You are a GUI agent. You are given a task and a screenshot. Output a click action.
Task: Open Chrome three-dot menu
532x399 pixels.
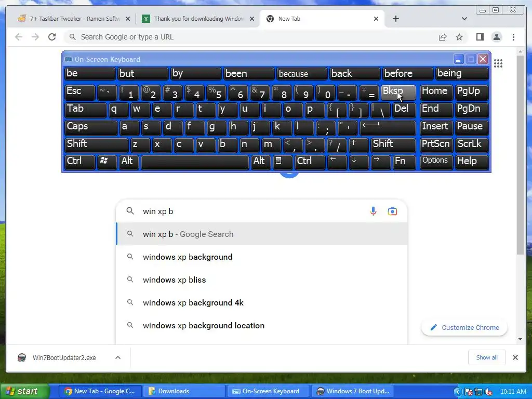click(513, 37)
